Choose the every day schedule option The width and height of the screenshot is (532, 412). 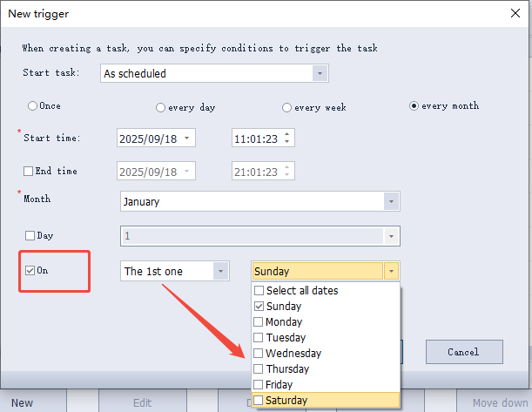(x=160, y=107)
